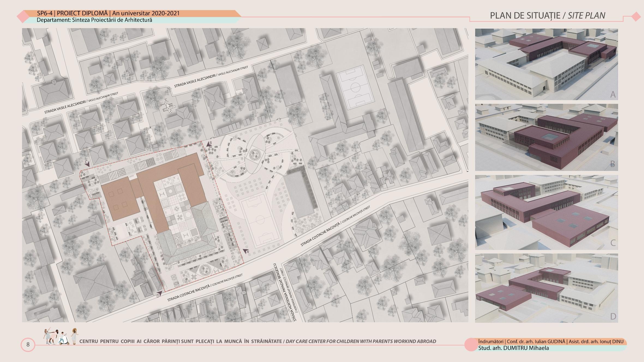Click the PLAN DE SITUAȚIE / SITE PLAN title

click(x=547, y=16)
